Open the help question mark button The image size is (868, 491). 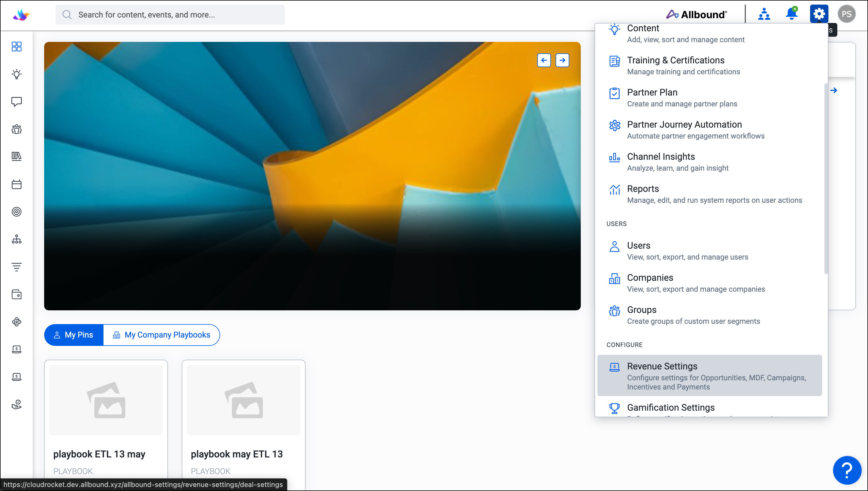(x=847, y=470)
